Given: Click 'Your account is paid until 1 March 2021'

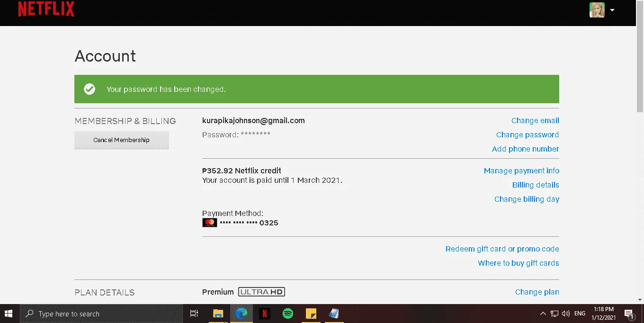Looking at the screenshot, I should [272, 180].
